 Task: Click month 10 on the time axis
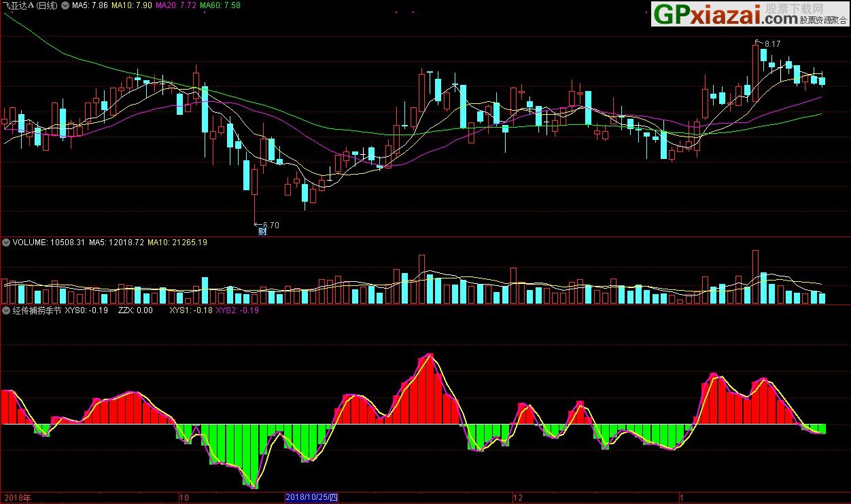pyautogui.click(x=184, y=497)
